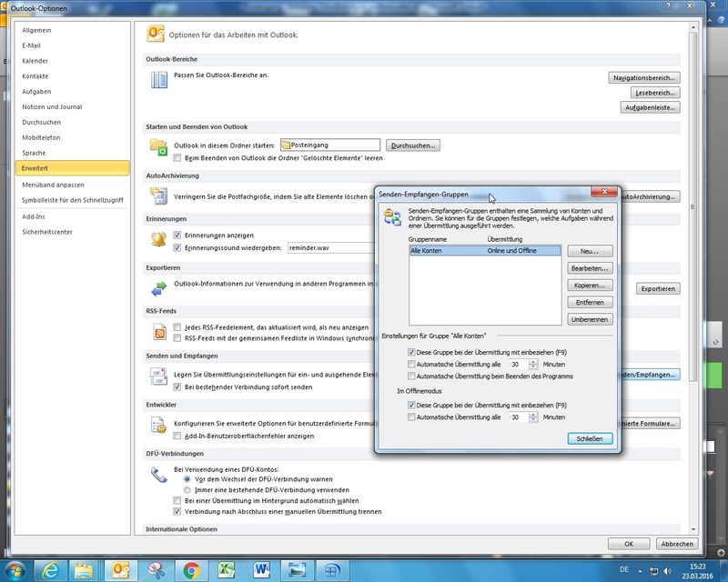Screen dimensions: 728x582
Task: Click the 'Posteingang' start folder field
Action: point(329,145)
